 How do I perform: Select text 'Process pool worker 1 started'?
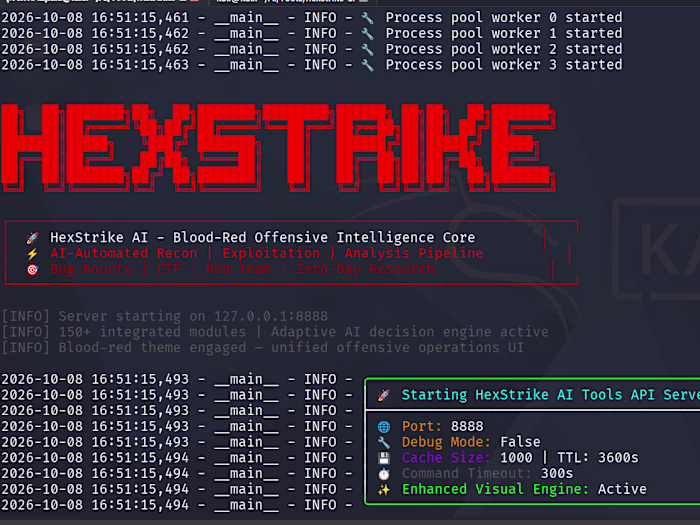tap(504, 33)
